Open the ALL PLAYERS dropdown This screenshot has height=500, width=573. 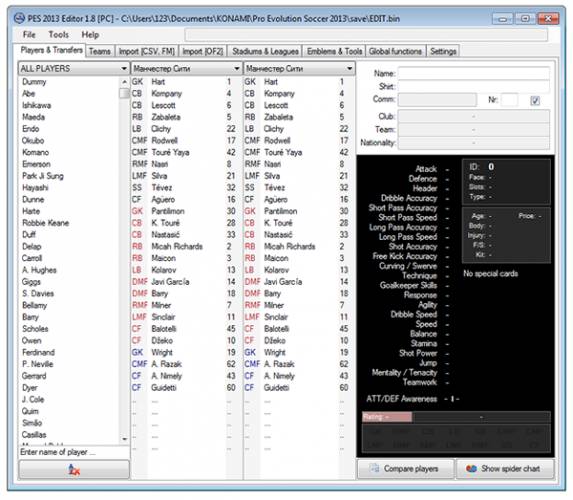74,68
